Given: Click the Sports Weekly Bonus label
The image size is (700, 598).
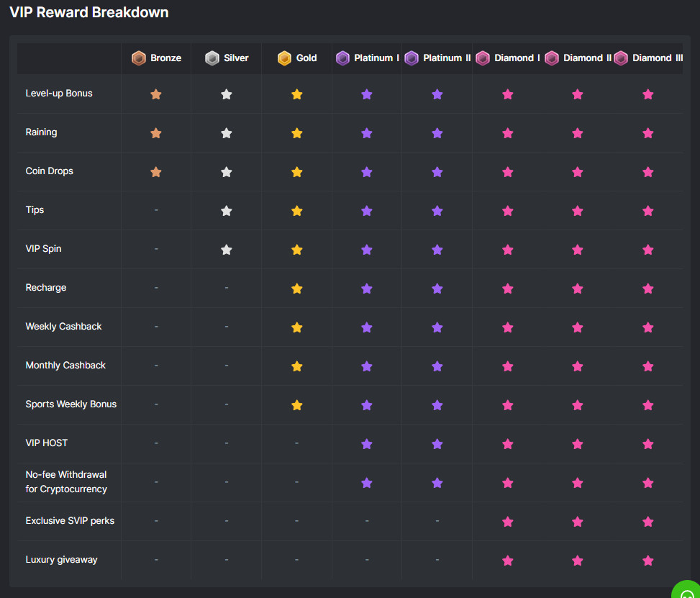Looking at the screenshot, I should [x=71, y=404].
